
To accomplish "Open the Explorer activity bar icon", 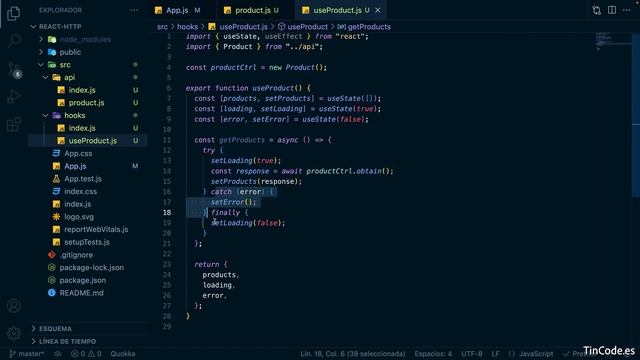I will (x=13, y=13).
